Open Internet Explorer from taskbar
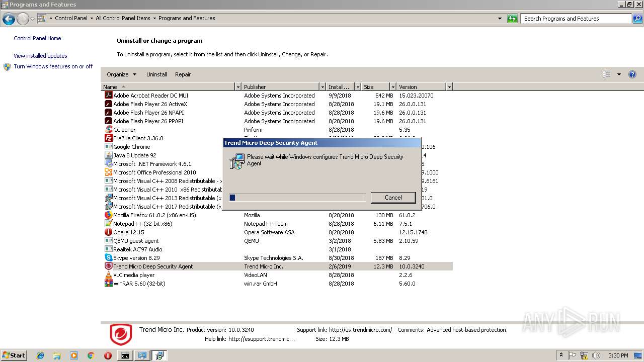644x362 pixels. [40, 355]
